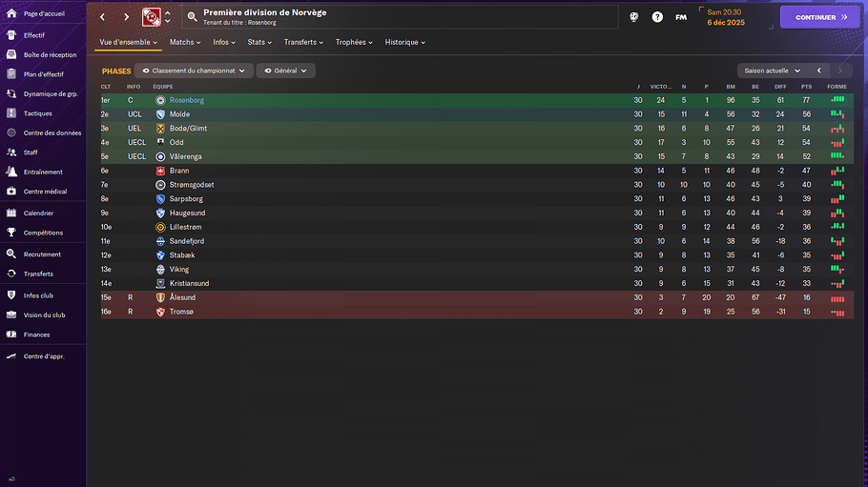
Task: Expand the Général view dropdown
Action: pos(285,71)
